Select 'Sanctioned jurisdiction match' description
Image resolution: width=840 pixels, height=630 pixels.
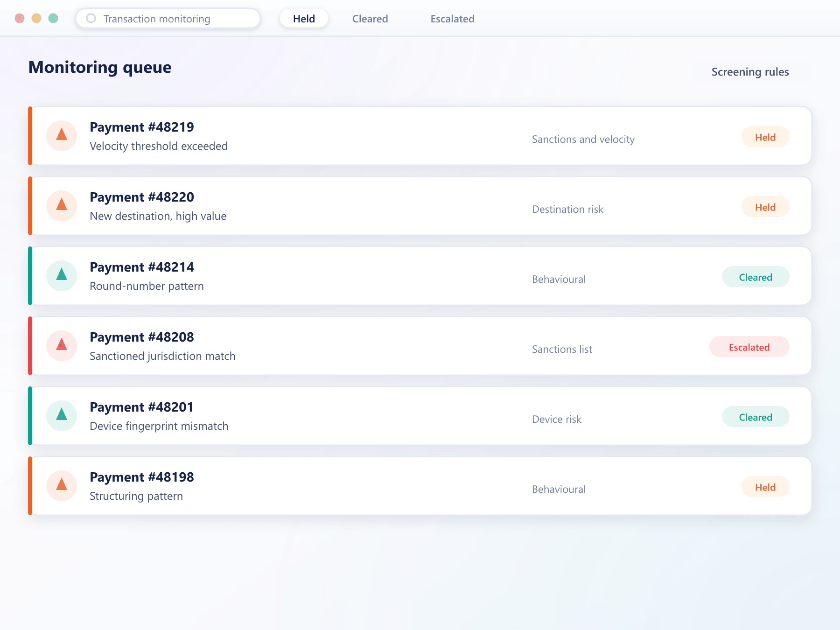point(162,356)
